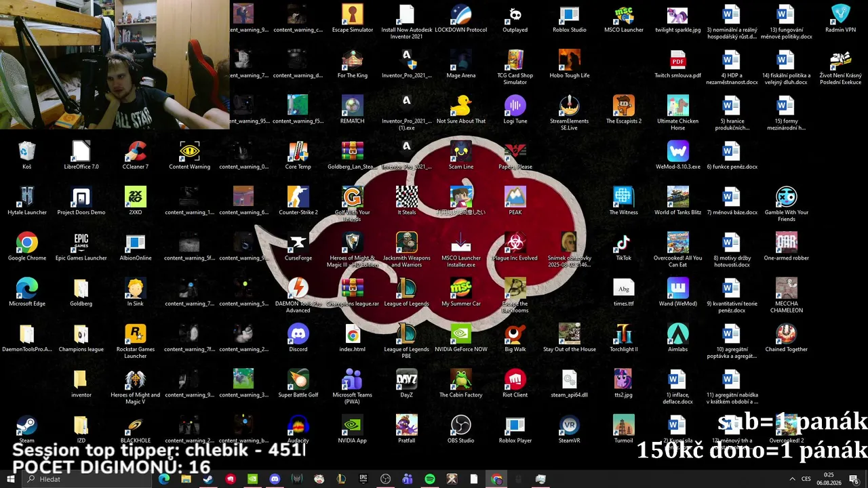The height and width of the screenshot is (488, 868).
Task: Open the LibreOffice 7.0 shortcut
Action: [x=81, y=156]
